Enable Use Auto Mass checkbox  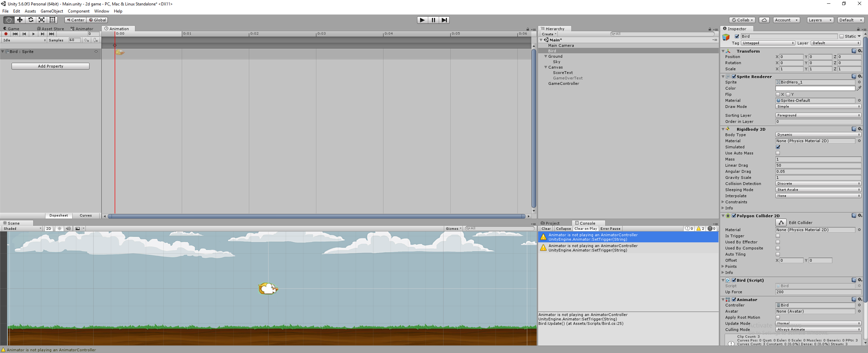[778, 153]
